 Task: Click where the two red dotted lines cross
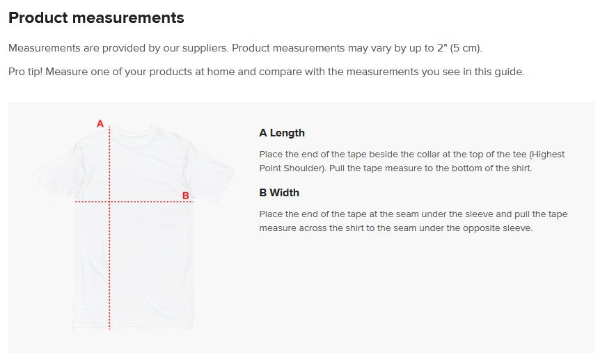110,202
